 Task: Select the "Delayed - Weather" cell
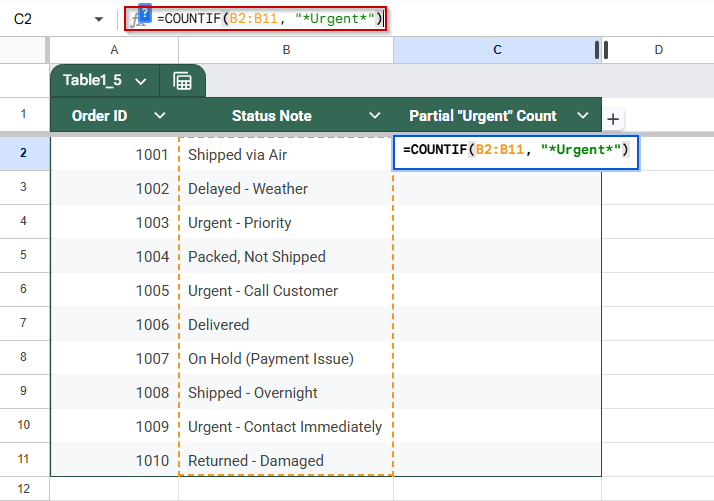pos(286,188)
